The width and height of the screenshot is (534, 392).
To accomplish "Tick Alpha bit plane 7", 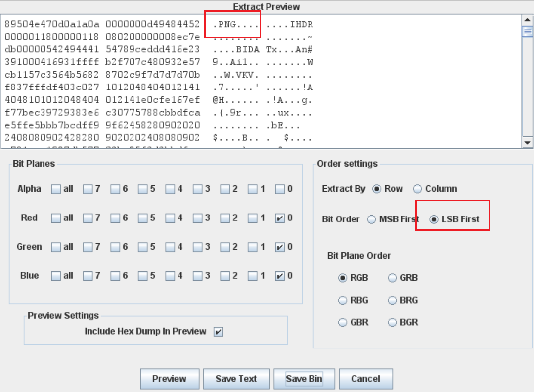I will click(x=88, y=189).
